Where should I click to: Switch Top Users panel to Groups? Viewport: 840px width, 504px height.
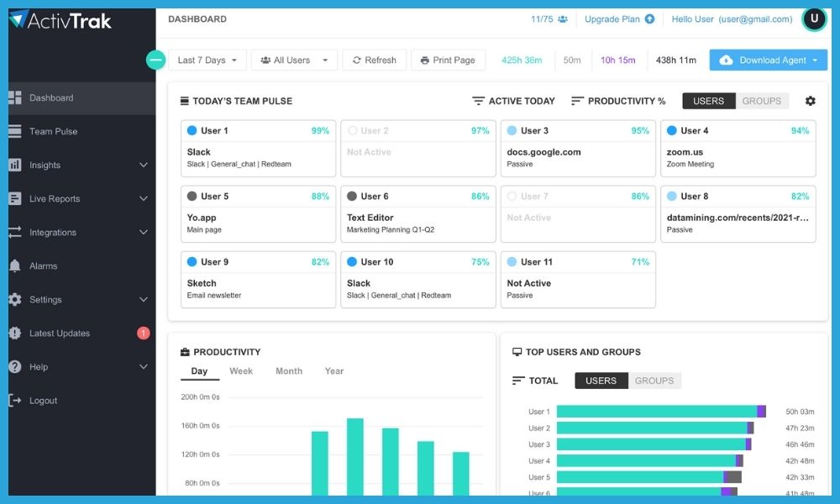coord(654,381)
